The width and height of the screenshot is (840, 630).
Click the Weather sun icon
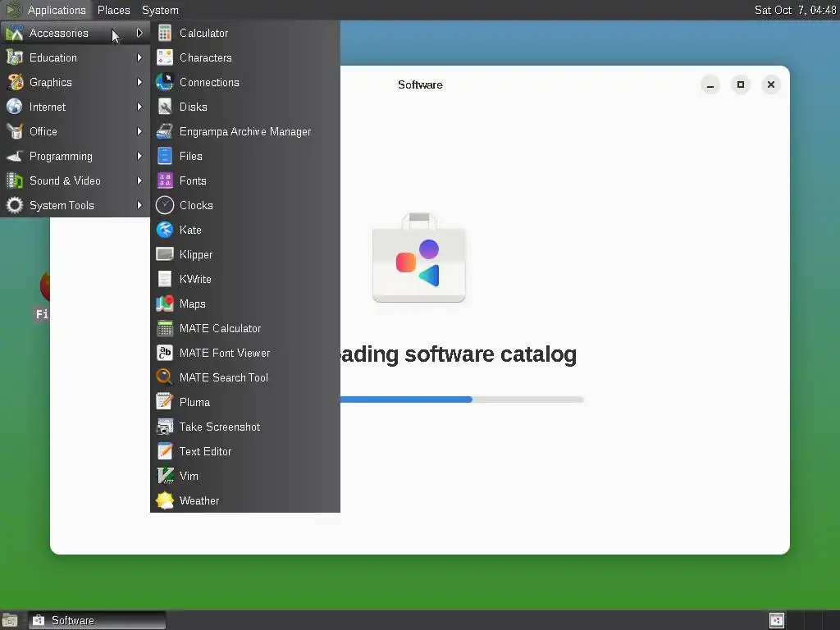pyautogui.click(x=164, y=501)
